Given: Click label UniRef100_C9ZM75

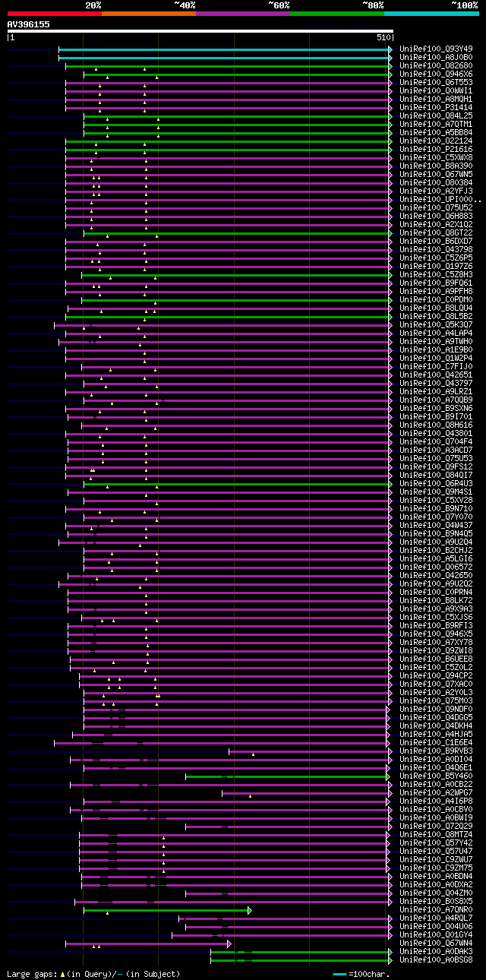Looking at the screenshot, I should point(436,868).
